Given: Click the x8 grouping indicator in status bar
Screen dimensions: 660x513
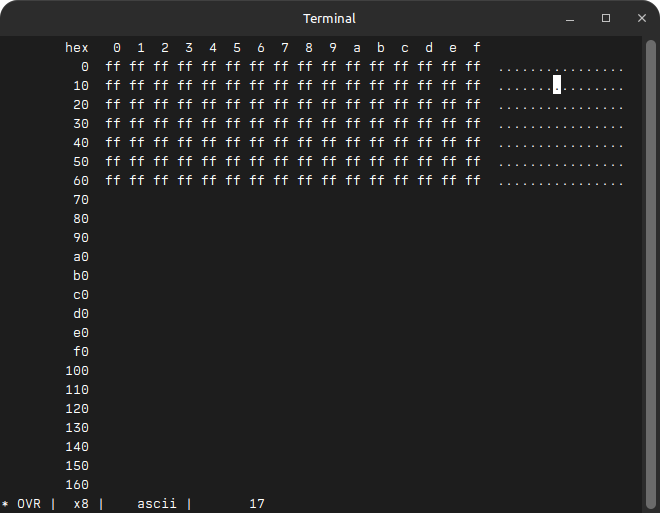Looking at the screenshot, I should (81, 504).
